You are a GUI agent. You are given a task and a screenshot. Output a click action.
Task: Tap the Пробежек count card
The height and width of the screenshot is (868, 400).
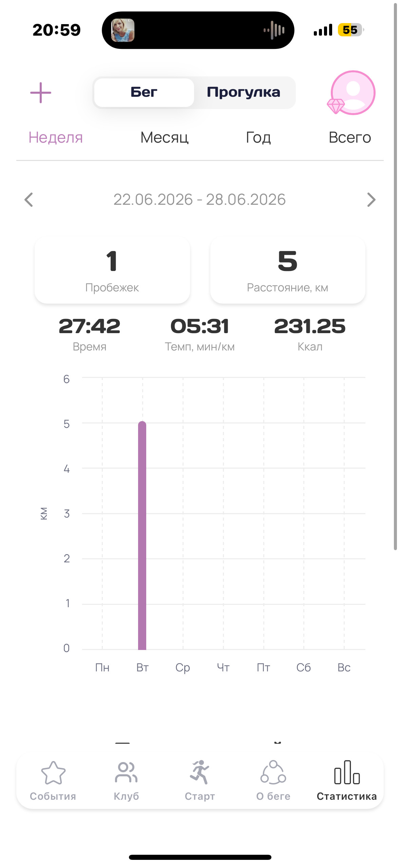click(x=112, y=270)
